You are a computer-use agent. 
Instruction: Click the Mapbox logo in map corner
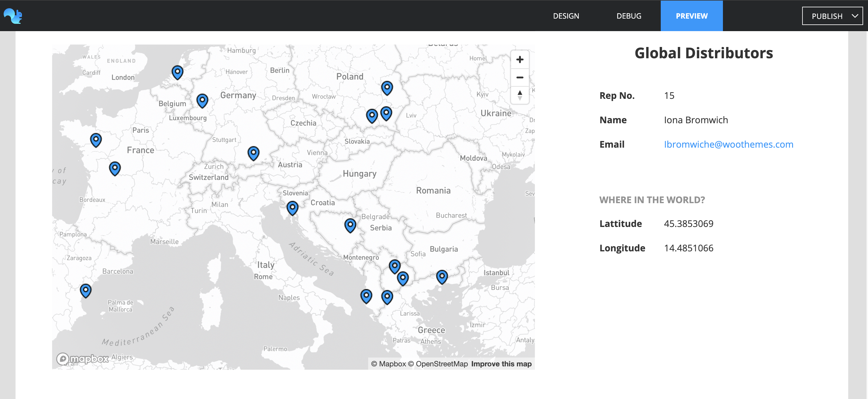click(83, 359)
